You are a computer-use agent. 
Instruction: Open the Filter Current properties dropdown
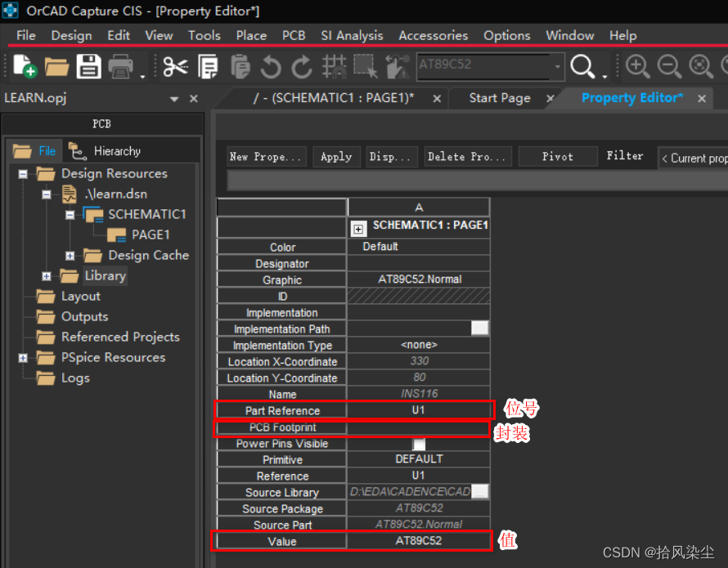tap(693, 158)
